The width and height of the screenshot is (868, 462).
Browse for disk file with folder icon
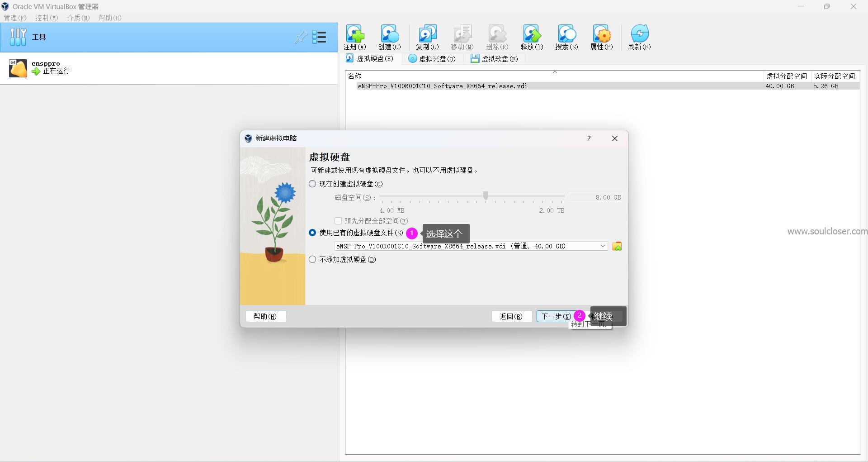click(x=617, y=246)
